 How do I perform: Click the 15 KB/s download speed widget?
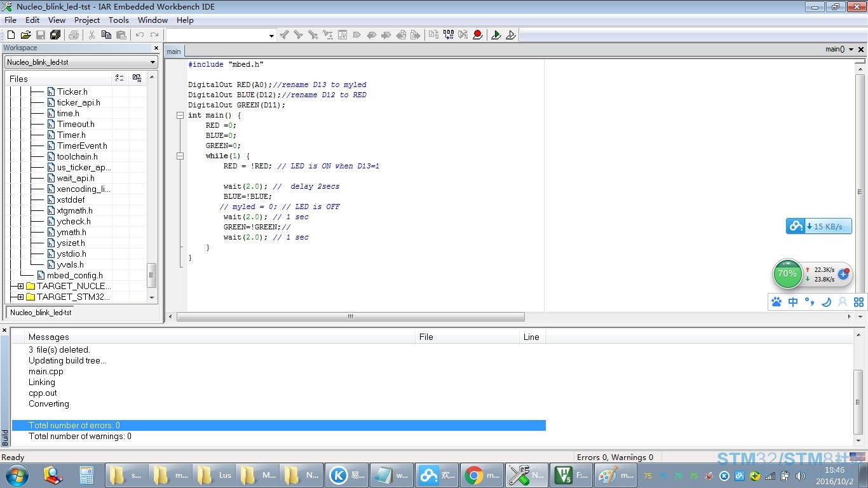(818, 226)
